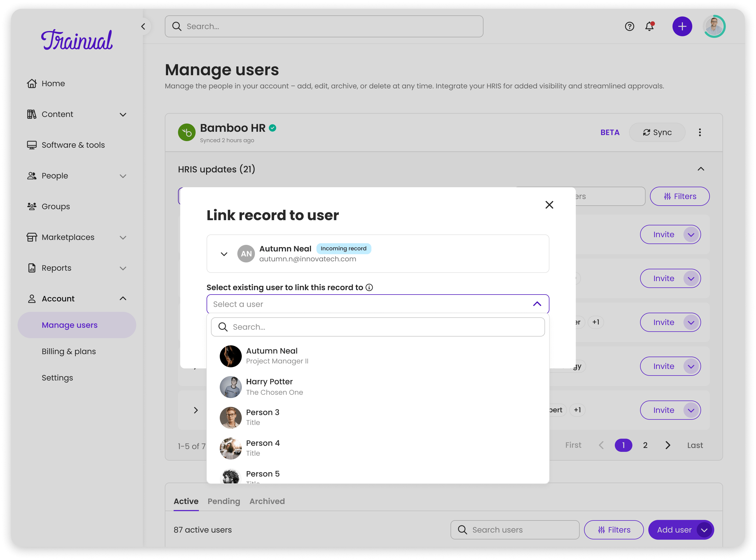Select Person 3 from user list
The image size is (756, 560).
[x=378, y=418]
